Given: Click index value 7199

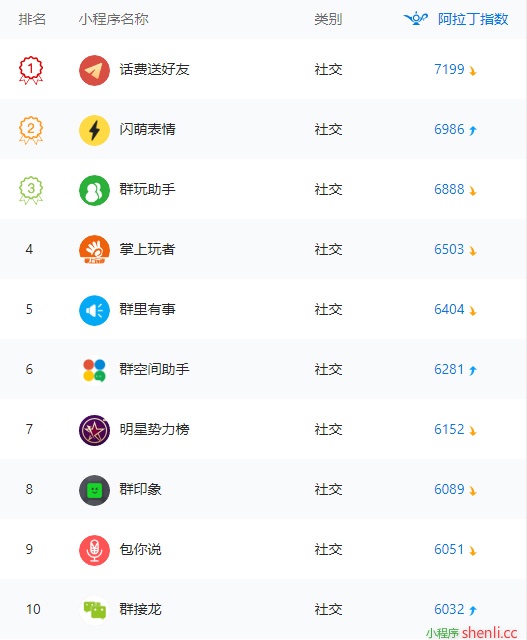Looking at the screenshot, I should [x=449, y=69].
